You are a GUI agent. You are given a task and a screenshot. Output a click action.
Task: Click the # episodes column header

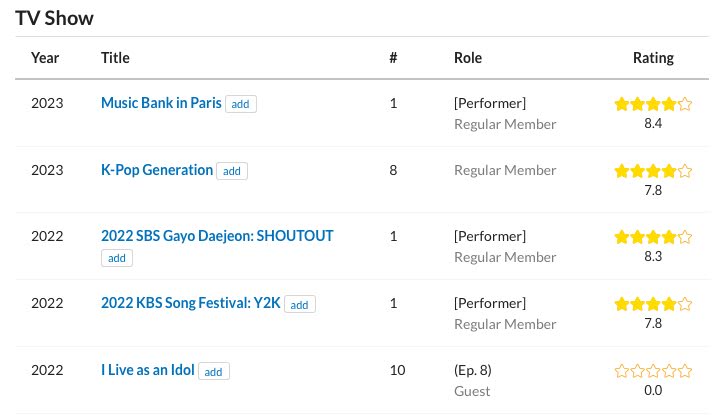[393, 58]
